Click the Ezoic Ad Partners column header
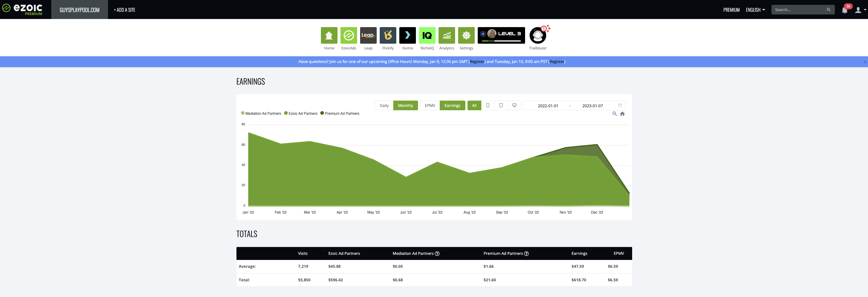 [x=344, y=254]
